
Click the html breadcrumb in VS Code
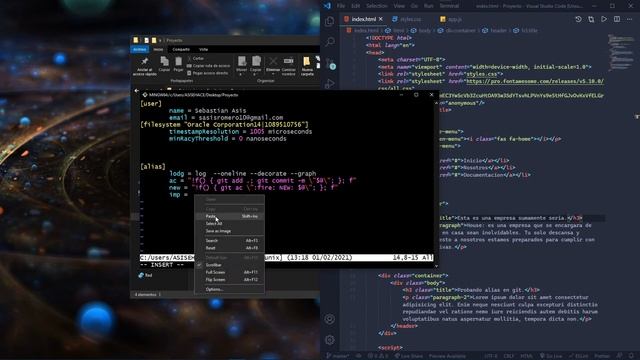click(395, 30)
